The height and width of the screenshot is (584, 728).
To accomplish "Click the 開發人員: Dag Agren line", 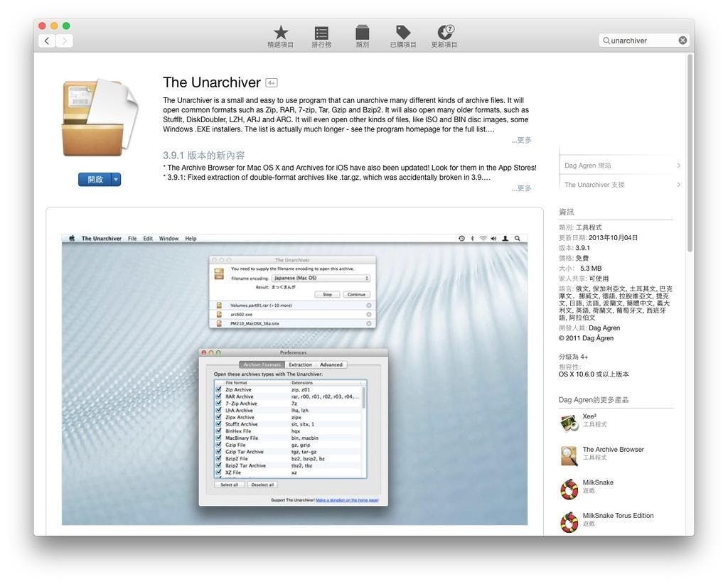I will 589,328.
